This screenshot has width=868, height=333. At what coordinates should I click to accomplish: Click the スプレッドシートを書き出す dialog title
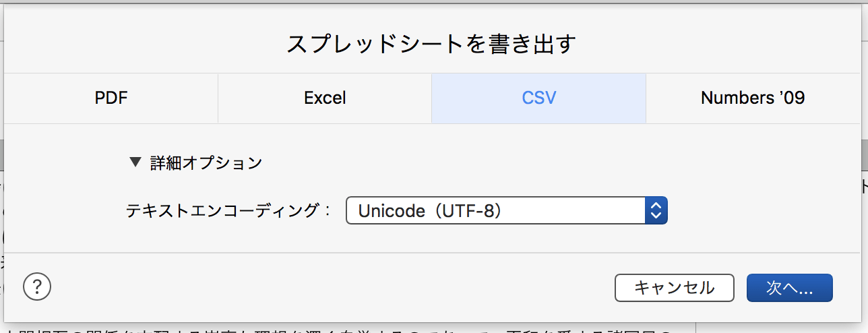click(432, 44)
